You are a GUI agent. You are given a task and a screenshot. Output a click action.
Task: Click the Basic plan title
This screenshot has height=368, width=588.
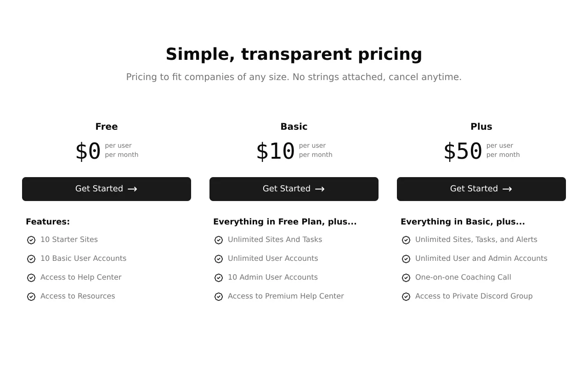point(294,126)
